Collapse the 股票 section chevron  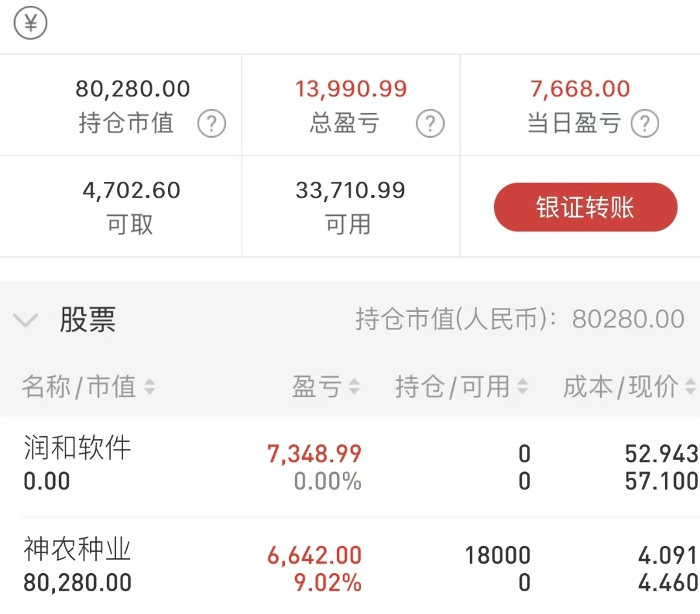click(x=25, y=320)
